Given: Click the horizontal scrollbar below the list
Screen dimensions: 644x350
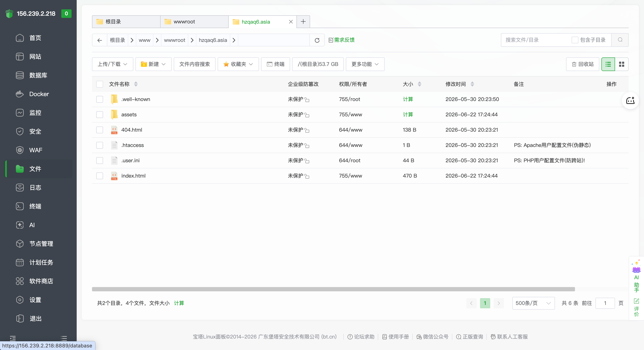Looking at the screenshot, I should coord(333,289).
